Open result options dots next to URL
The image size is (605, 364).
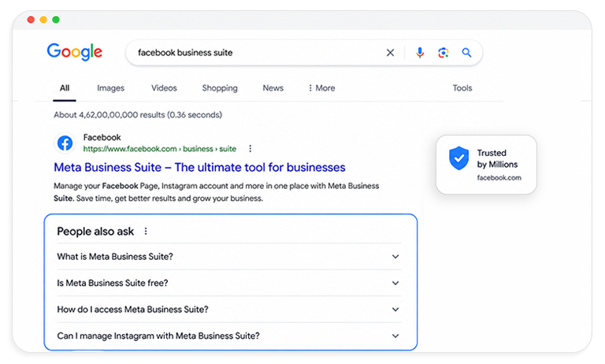coord(250,149)
